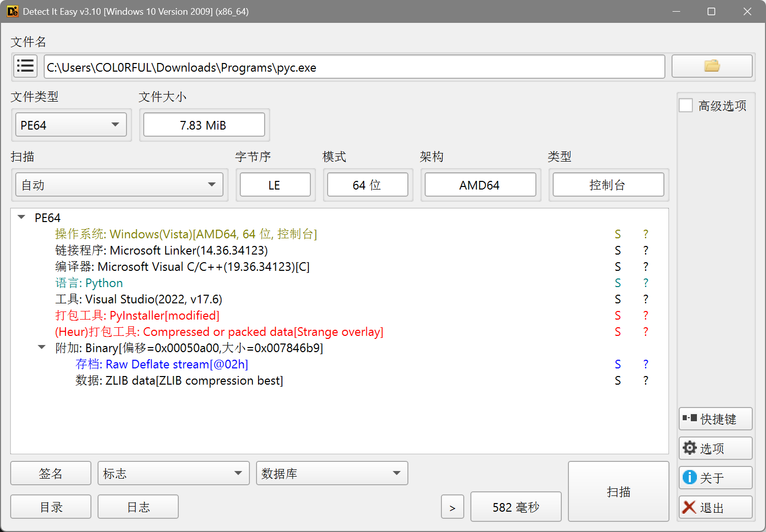Select 链接程序 Microsoft Linker row
Image resolution: width=766 pixels, height=532 pixels.
(x=339, y=250)
